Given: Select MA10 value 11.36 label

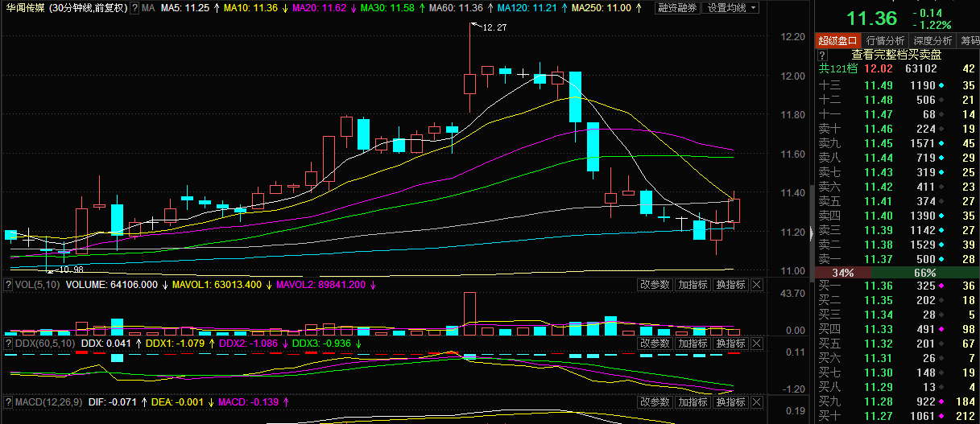Looking at the screenshot, I should 250,8.
